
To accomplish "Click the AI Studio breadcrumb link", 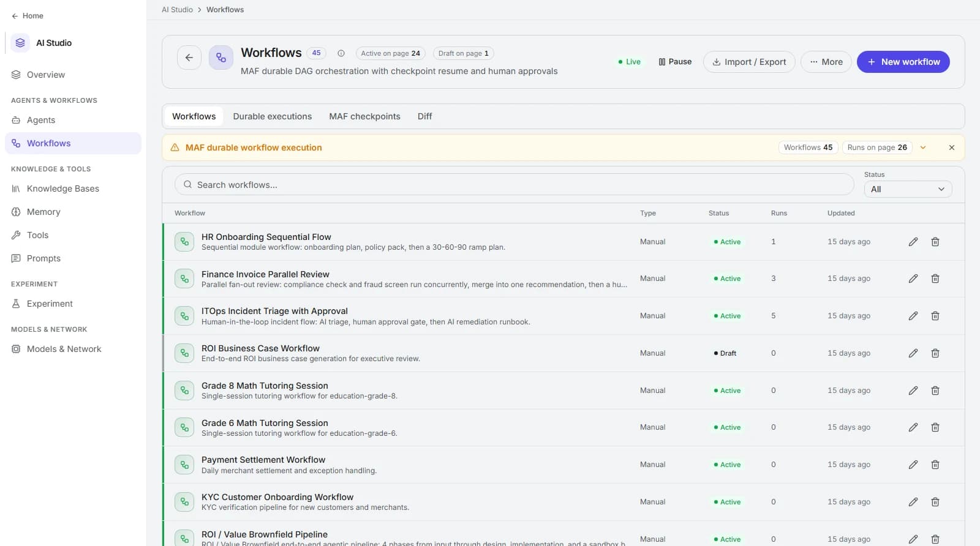I will tap(177, 10).
